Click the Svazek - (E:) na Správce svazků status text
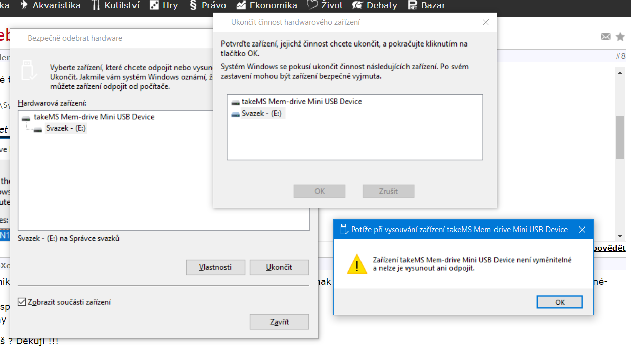 pos(69,238)
